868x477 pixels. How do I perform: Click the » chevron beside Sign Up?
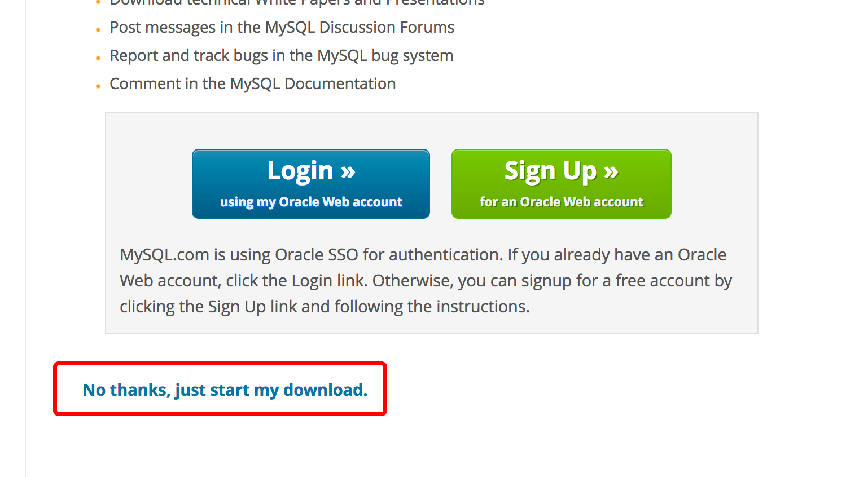coord(611,171)
